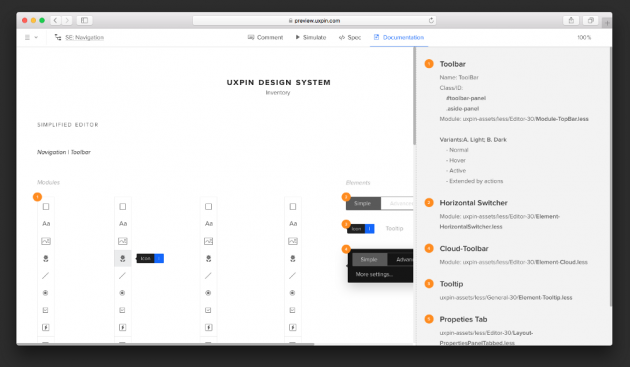Image resolution: width=630 pixels, height=367 pixels.
Task: Reload the page with the refresh icon
Action: click(x=431, y=21)
